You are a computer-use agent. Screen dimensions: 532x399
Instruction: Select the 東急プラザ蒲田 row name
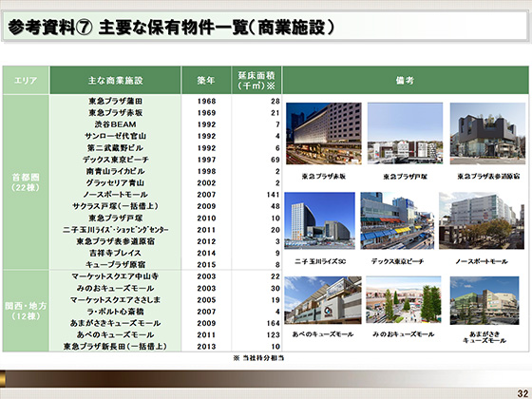pos(115,101)
